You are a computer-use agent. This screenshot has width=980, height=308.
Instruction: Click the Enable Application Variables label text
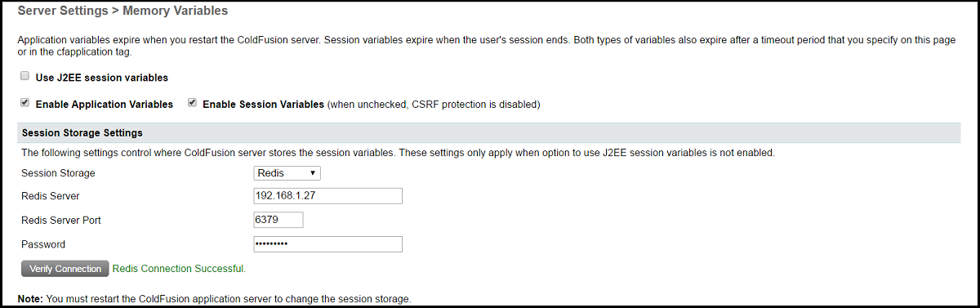click(105, 105)
